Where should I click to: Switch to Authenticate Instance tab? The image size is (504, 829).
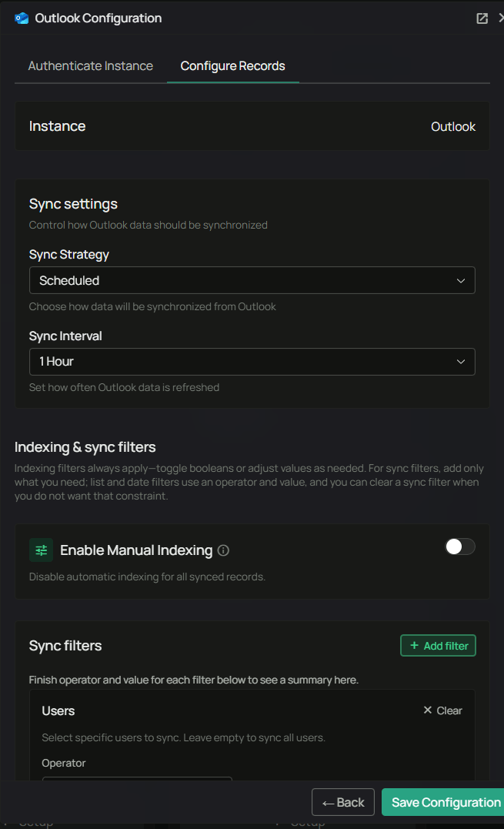[x=90, y=65]
